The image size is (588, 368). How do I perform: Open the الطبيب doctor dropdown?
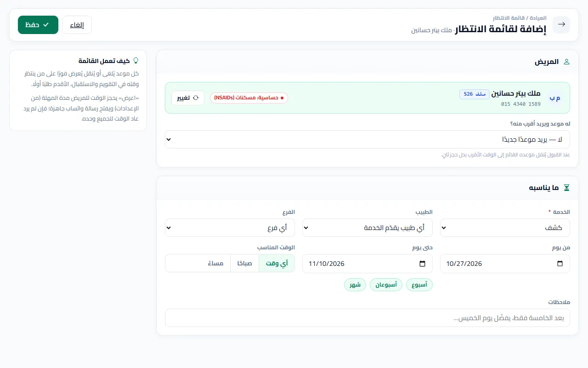click(x=367, y=228)
